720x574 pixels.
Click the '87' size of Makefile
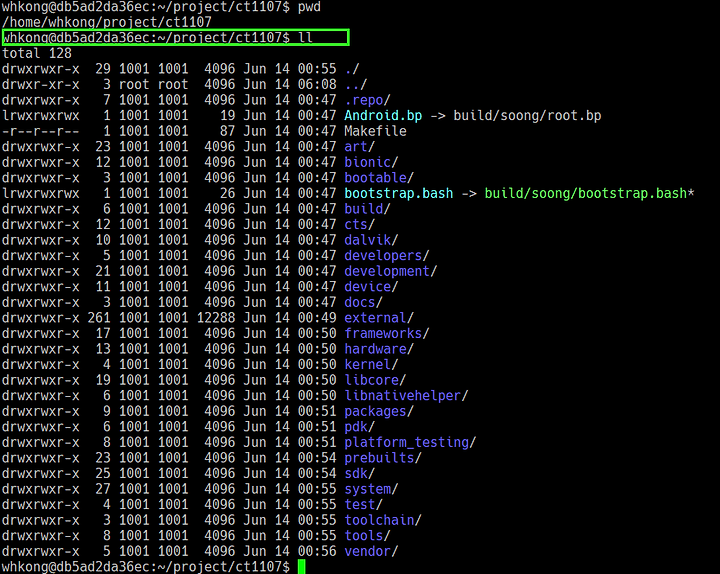(227, 131)
